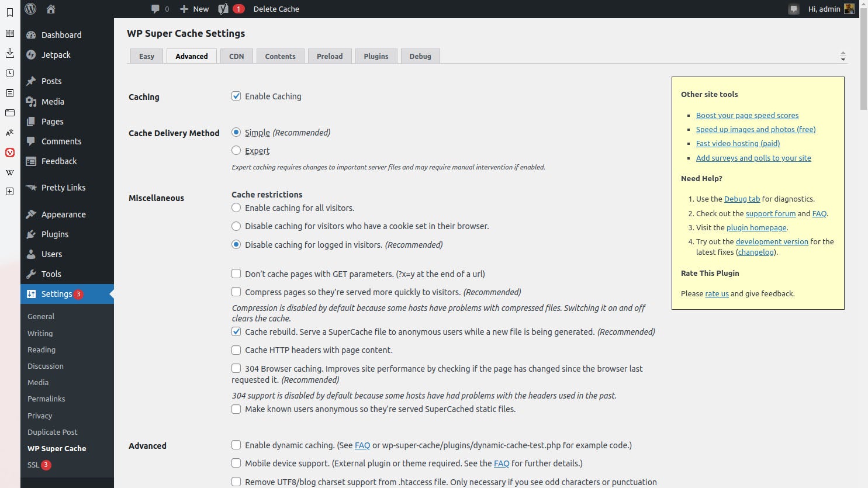The width and height of the screenshot is (868, 488).
Task: Open the browser notes panel icon
Action: coord(10,93)
